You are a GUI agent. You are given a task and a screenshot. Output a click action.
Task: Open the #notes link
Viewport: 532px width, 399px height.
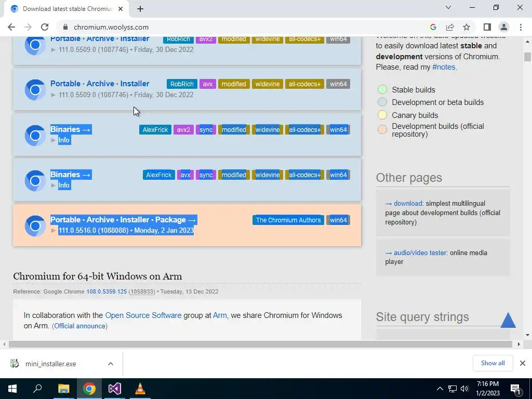coord(444,67)
